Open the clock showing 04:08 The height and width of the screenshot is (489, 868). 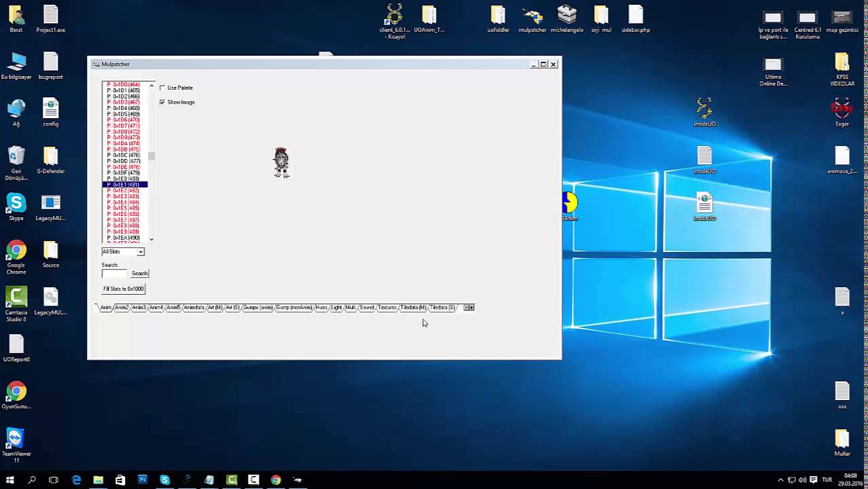[851, 479]
